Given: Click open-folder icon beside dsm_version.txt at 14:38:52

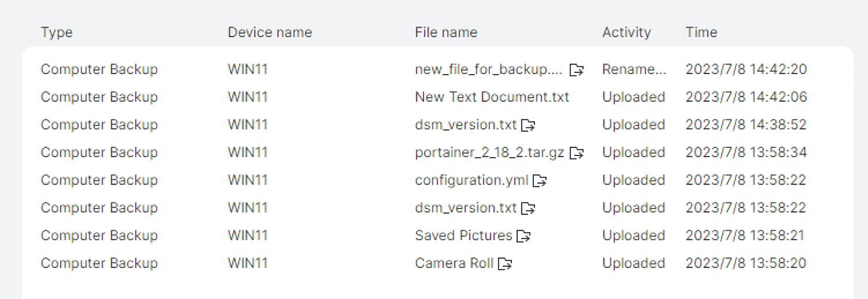Looking at the screenshot, I should (x=528, y=125).
